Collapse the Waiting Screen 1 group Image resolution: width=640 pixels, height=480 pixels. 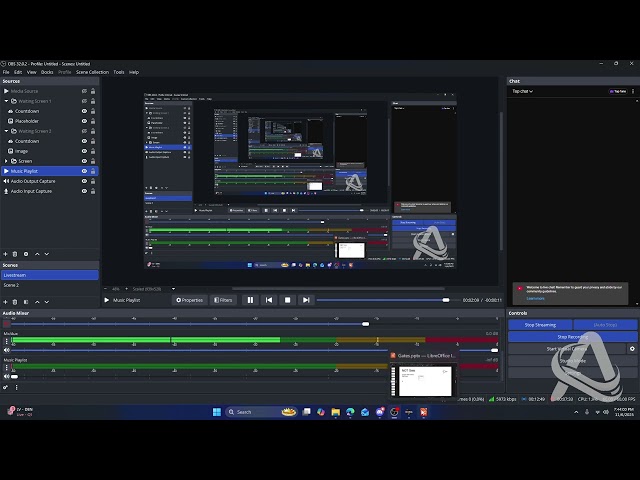[8, 101]
